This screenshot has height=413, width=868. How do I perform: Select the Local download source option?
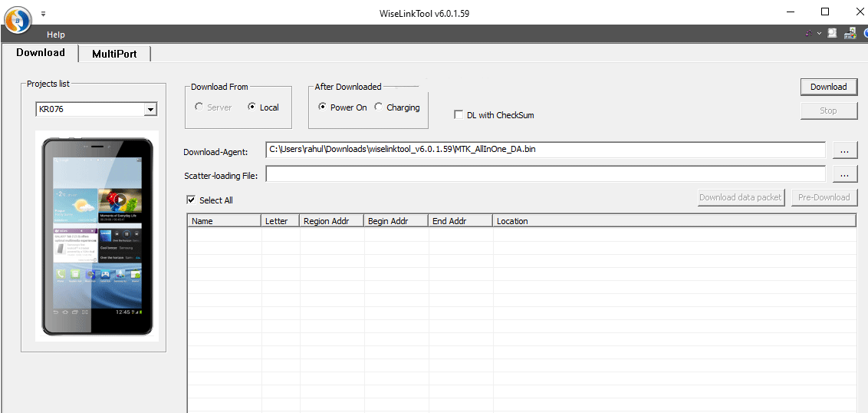coord(252,107)
